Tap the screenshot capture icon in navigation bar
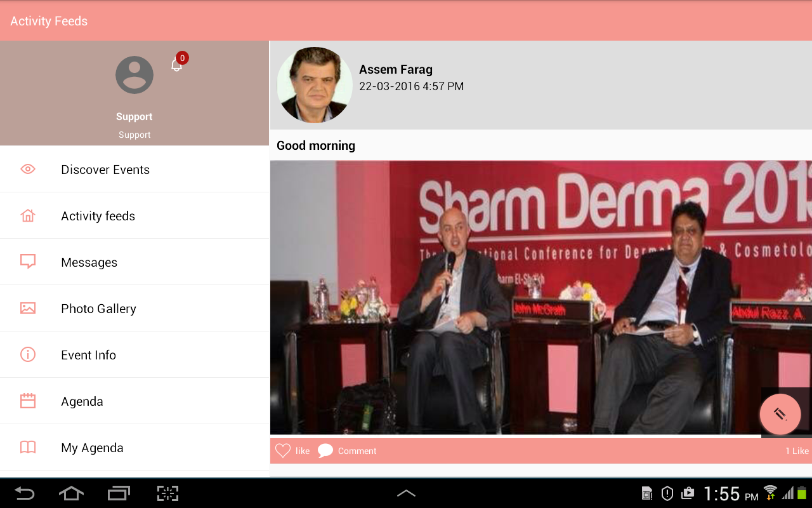 point(167,493)
